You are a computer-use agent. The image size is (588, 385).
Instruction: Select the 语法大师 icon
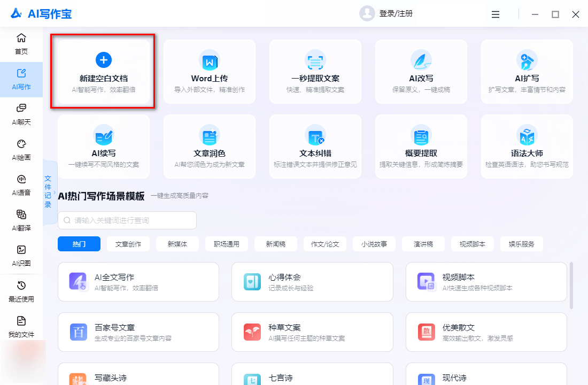point(527,135)
